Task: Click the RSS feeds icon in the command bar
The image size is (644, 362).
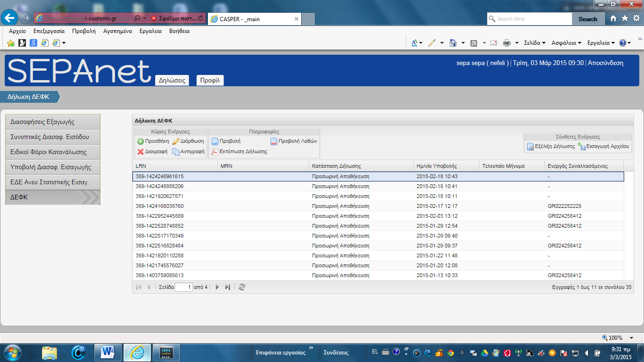Action: 474,43
